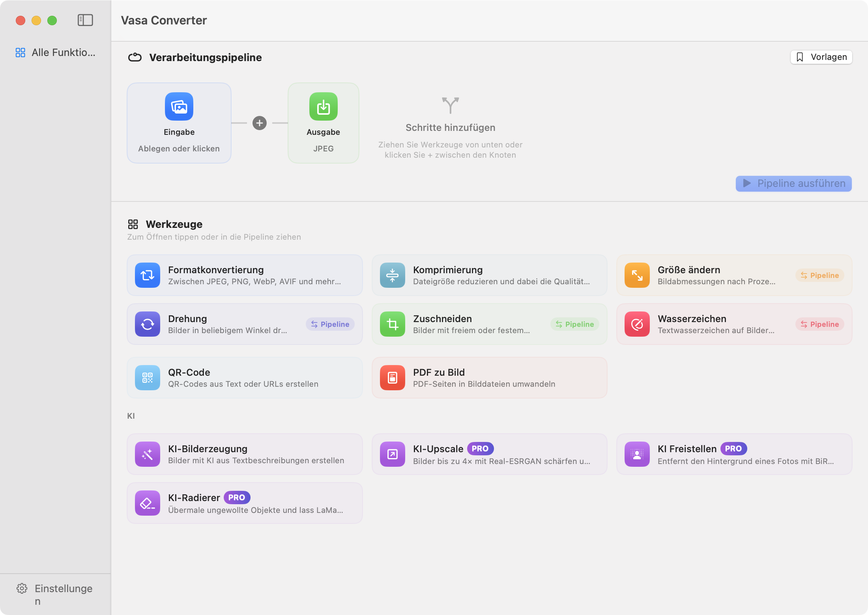868x615 pixels.
Task: Add Drehung via Pipeline badge
Action: tap(330, 324)
